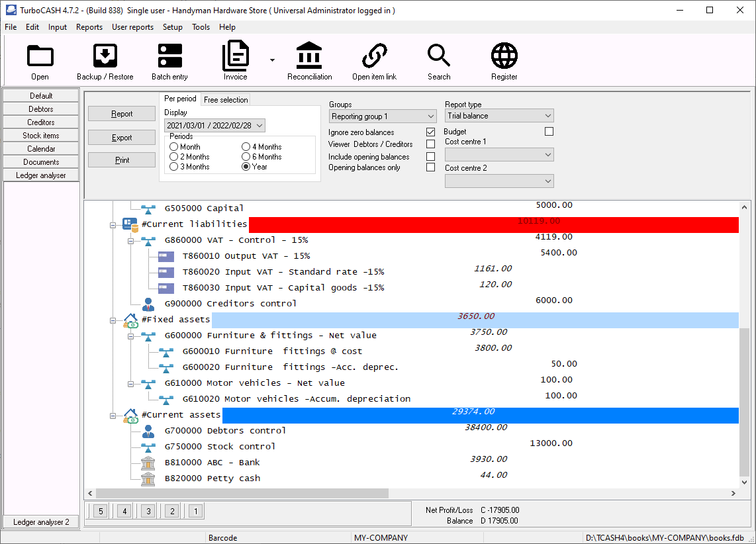The width and height of the screenshot is (756, 544).
Task: Click the Open folder icon
Action: pos(40,56)
